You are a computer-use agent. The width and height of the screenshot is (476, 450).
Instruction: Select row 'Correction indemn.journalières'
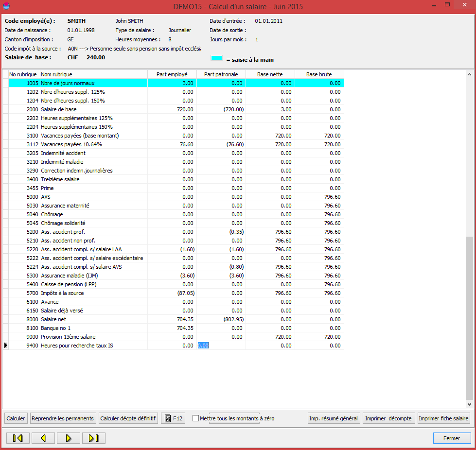176,171
